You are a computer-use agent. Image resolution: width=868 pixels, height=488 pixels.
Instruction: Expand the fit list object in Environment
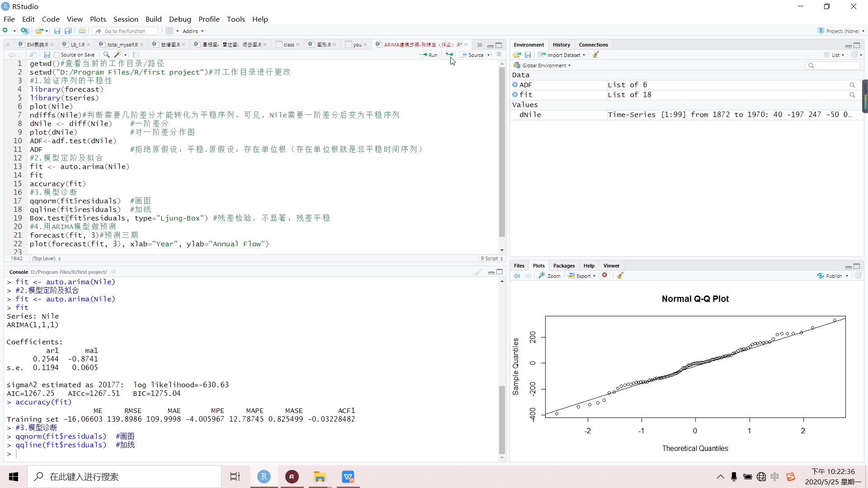click(x=515, y=94)
